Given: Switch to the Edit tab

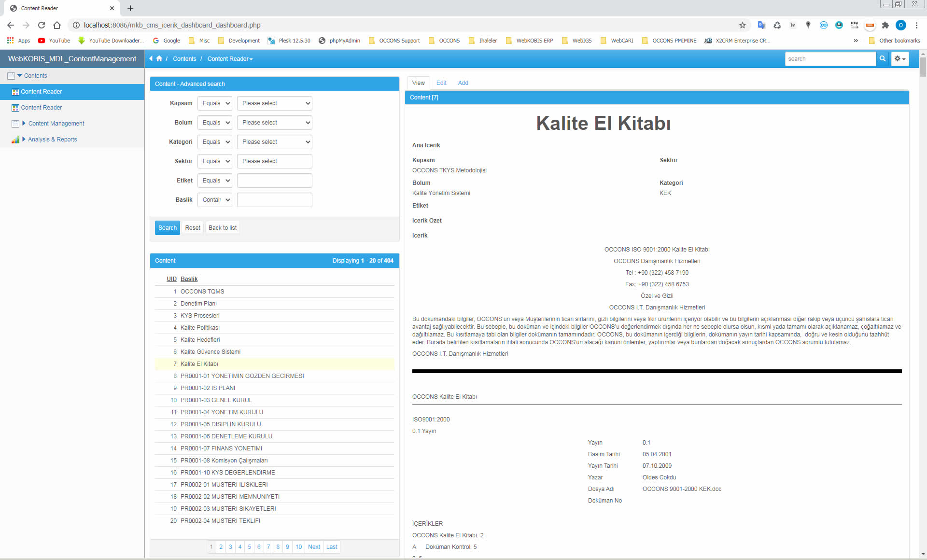Looking at the screenshot, I should click(x=441, y=83).
